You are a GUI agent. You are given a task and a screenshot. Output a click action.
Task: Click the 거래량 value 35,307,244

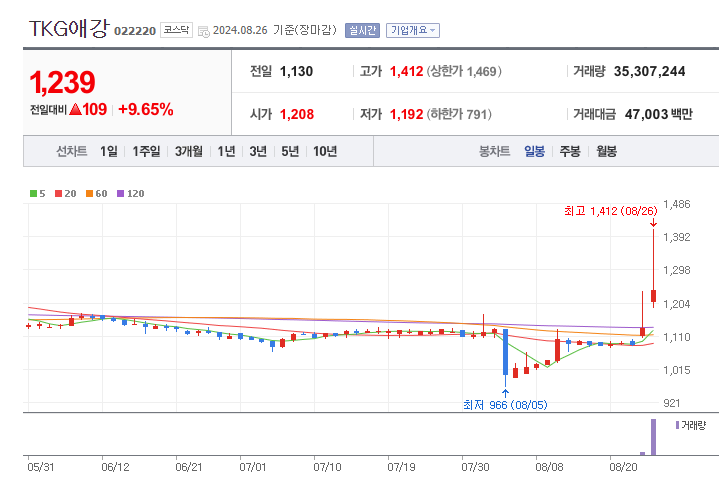649,71
